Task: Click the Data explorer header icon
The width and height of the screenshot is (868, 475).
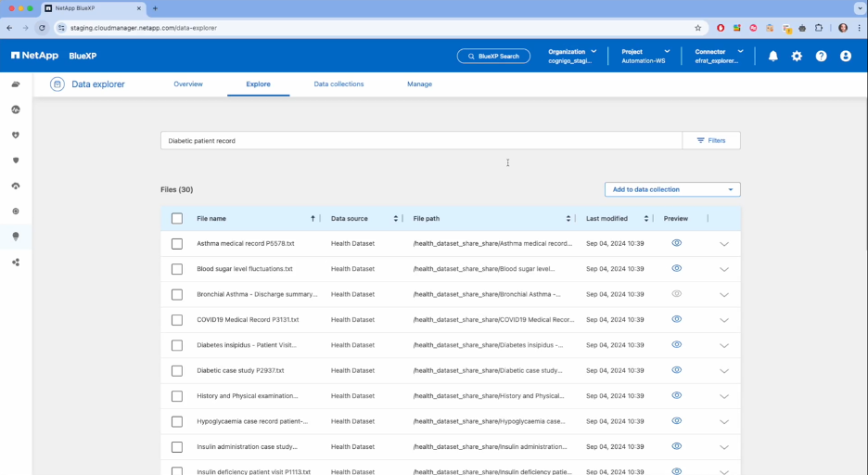Action: pyautogui.click(x=57, y=84)
